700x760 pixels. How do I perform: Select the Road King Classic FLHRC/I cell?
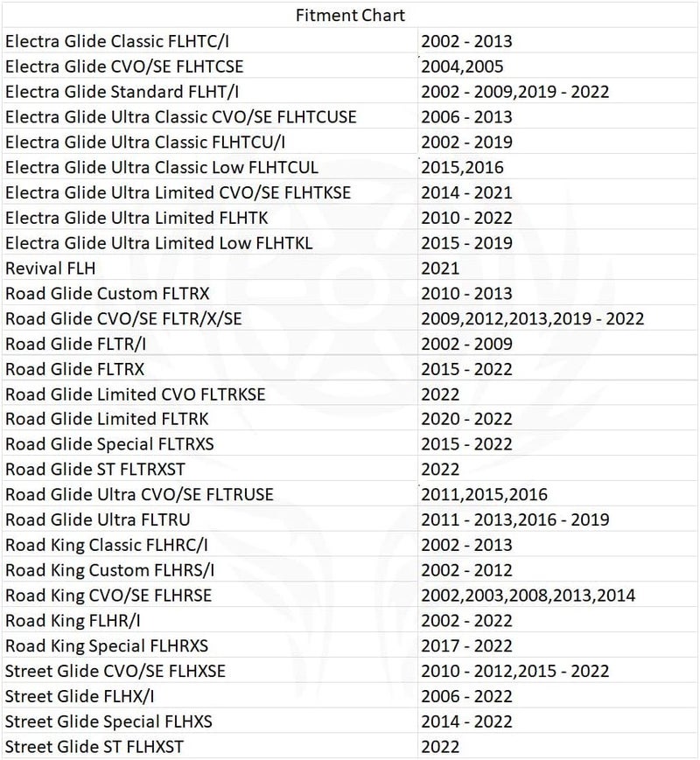(x=210, y=544)
